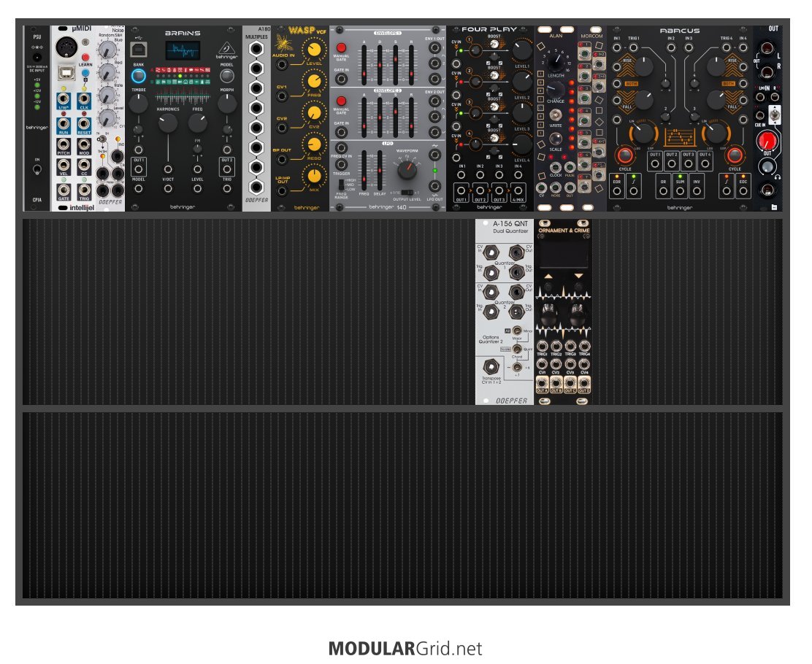Toggle Four Play channel 3 BOOST switch
The image size is (812, 664).
(494, 107)
